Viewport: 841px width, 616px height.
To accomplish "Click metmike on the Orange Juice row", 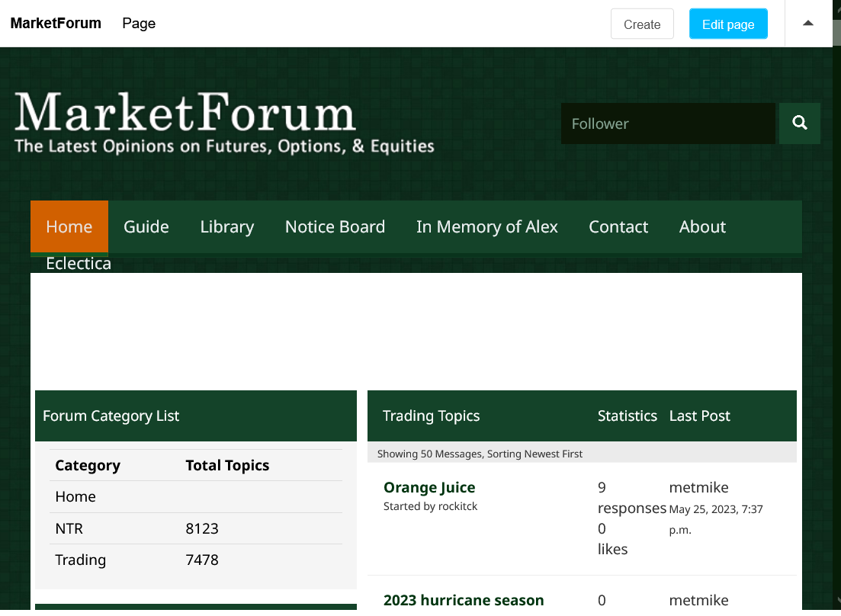I will [x=698, y=487].
